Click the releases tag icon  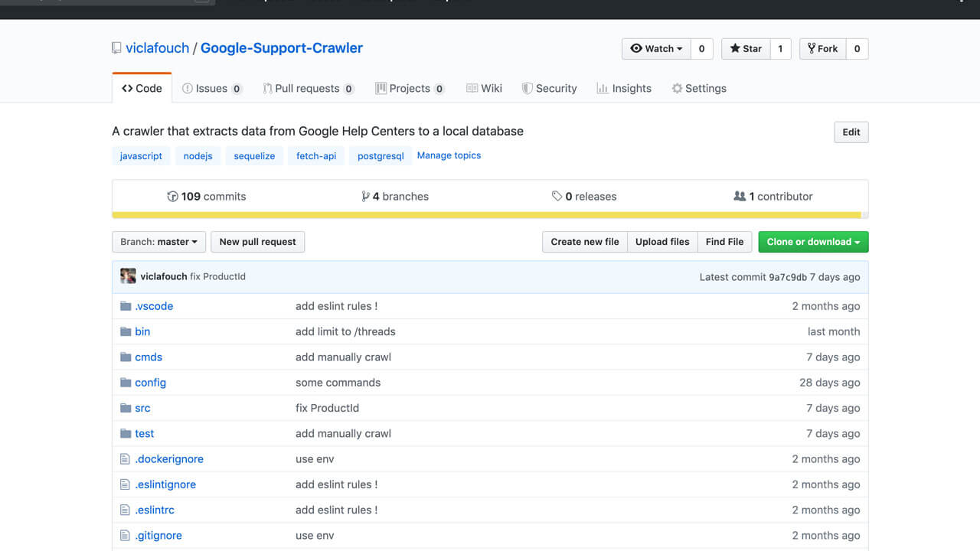coord(557,197)
